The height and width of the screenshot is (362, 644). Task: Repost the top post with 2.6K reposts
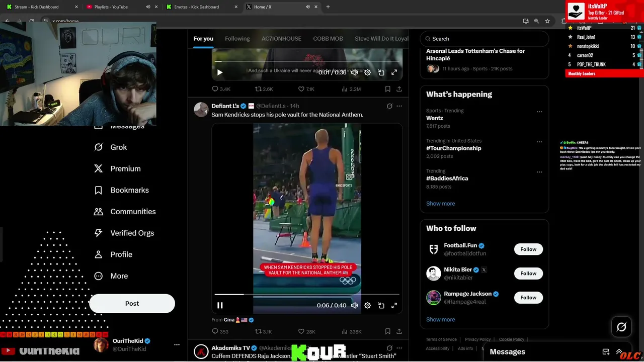point(264,89)
